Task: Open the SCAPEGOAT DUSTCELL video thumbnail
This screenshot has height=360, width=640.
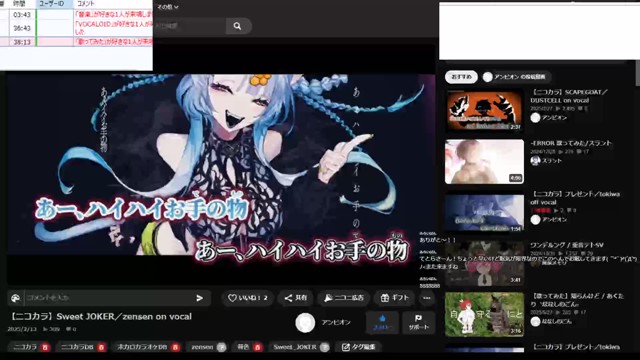Action: (x=484, y=111)
